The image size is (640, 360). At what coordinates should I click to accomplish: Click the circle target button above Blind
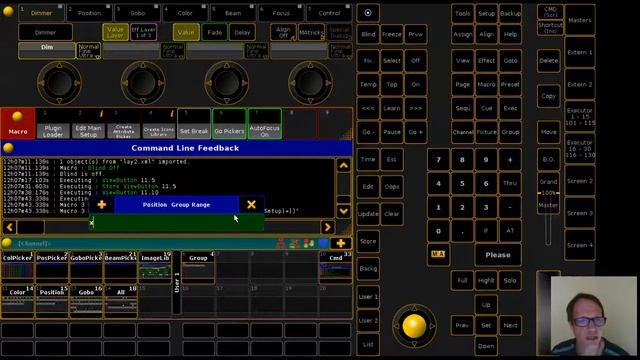pos(368,13)
